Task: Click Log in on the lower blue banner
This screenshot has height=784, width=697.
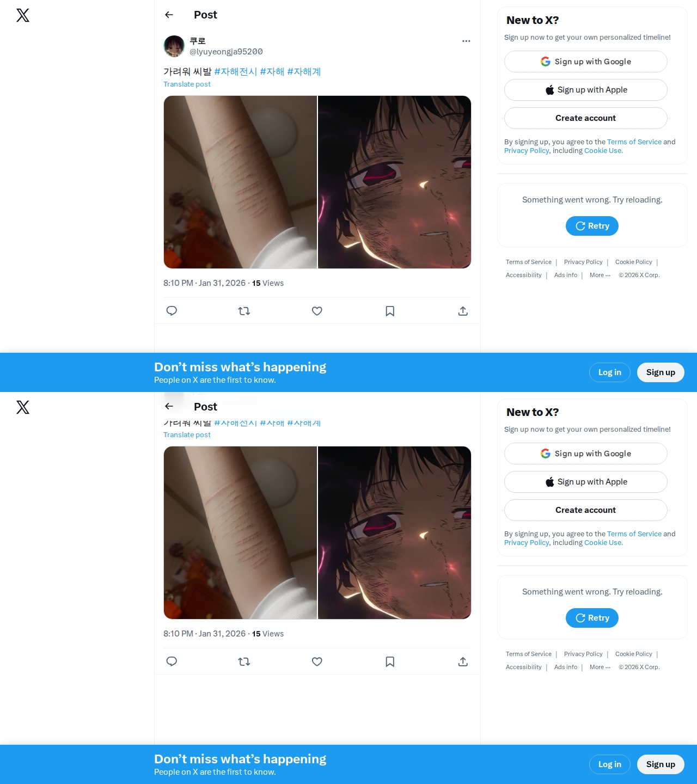Action: coord(610,764)
